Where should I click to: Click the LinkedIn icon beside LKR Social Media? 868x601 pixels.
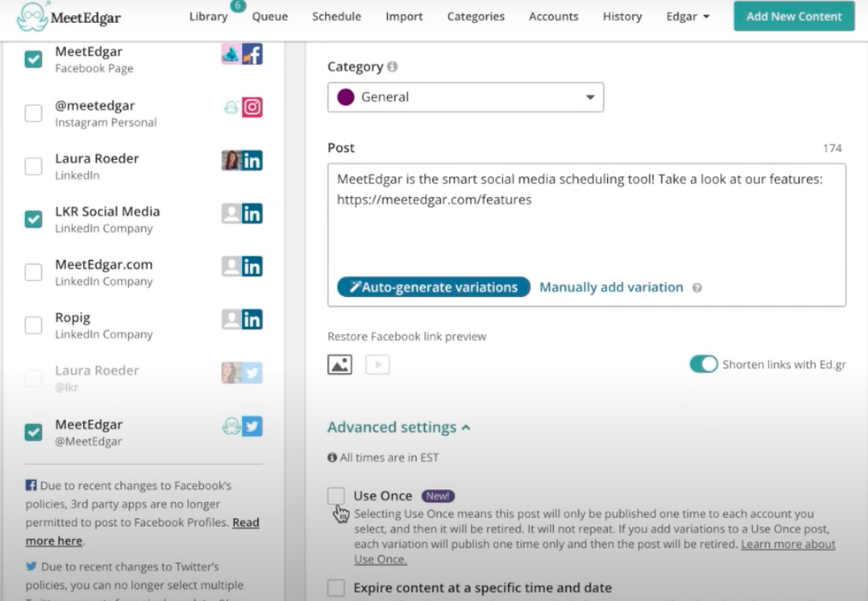252,213
